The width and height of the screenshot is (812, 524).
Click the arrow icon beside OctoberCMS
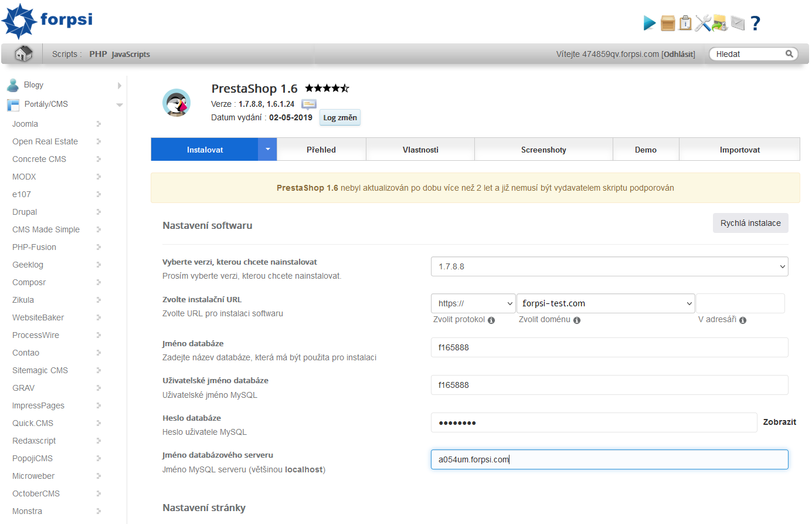[98, 493]
